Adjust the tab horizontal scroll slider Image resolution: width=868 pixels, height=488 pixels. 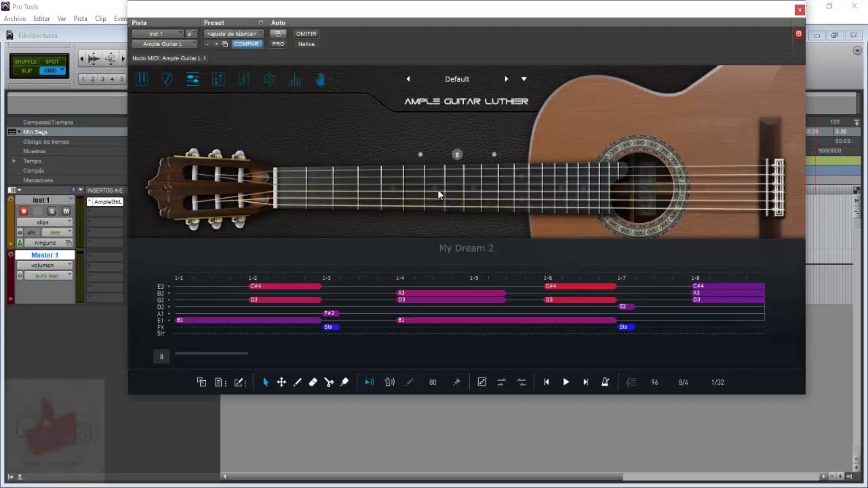(x=211, y=353)
